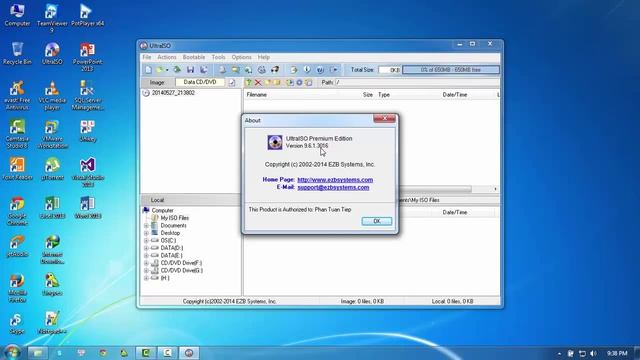
Task: Close the About dialog with red X
Action: (x=384, y=118)
